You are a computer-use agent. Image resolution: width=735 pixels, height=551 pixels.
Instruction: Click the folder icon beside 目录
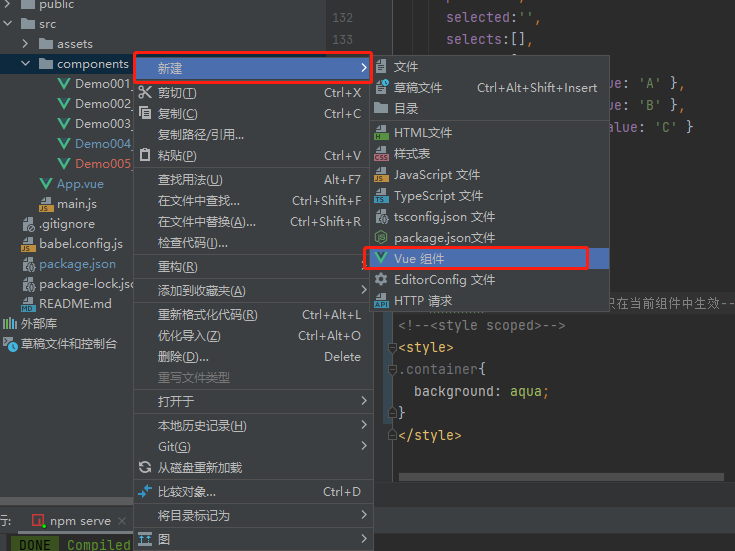point(381,108)
